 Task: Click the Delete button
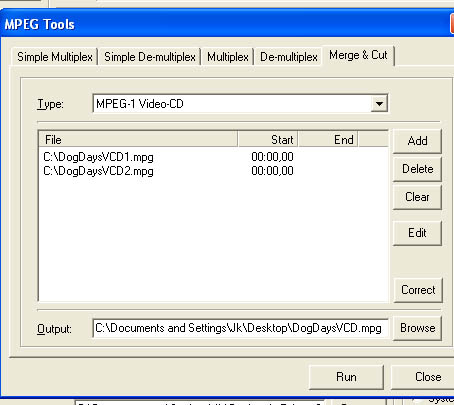point(417,169)
